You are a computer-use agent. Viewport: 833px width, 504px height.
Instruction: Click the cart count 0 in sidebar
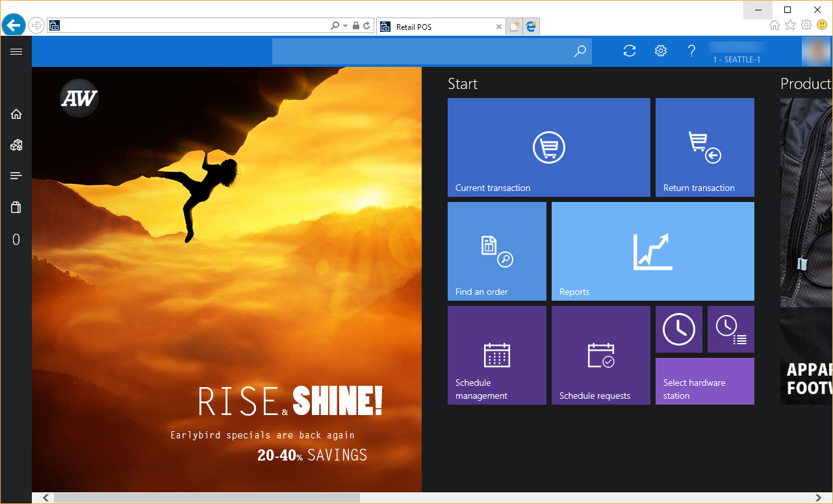[x=16, y=240]
